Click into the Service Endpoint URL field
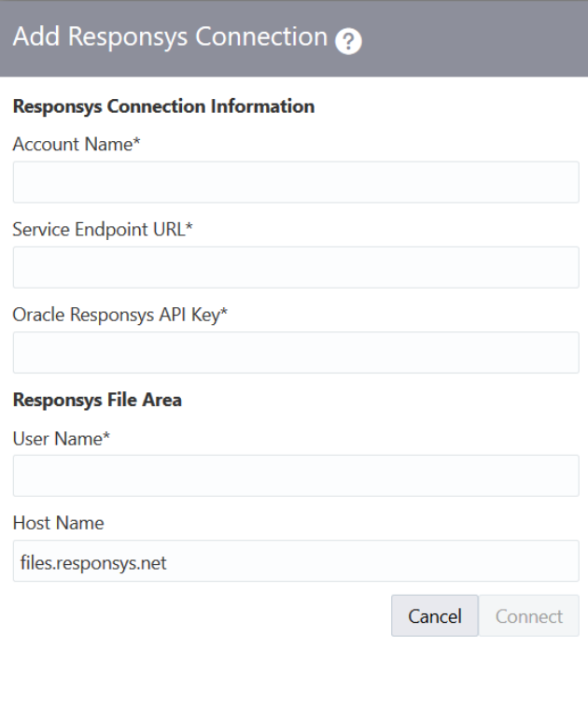The height and width of the screenshot is (719, 588). [x=295, y=267]
